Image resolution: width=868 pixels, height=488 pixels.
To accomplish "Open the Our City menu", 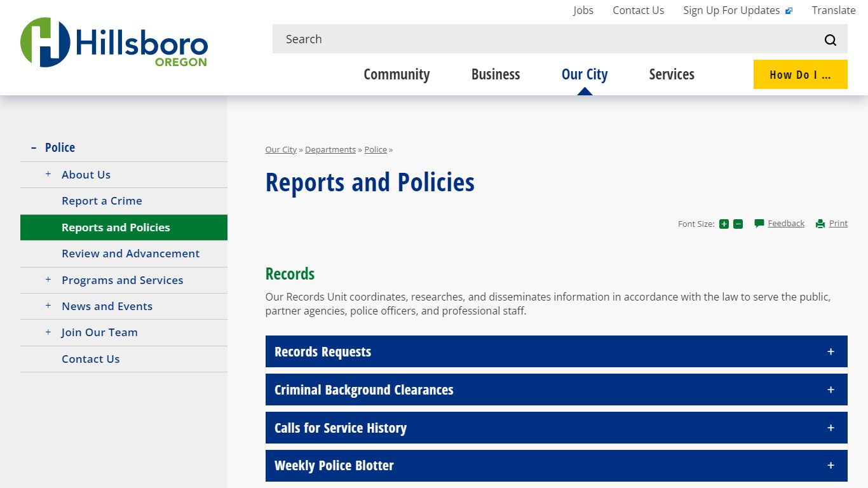I will click(585, 74).
